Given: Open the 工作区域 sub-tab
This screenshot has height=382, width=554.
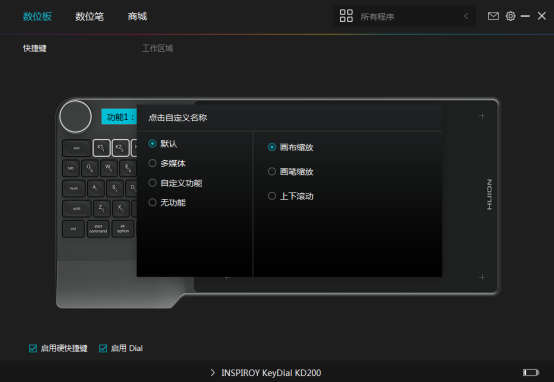Looking at the screenshot, I should (158, 48).
